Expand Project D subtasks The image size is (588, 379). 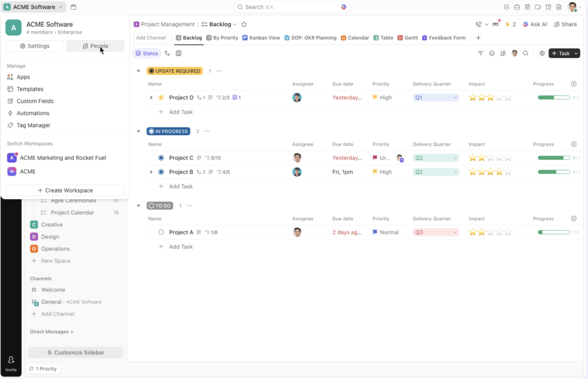point(151,97)
